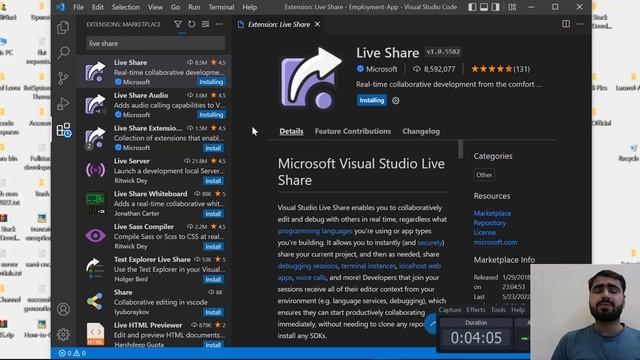This screenshot has width=640, height=360.
Task: Follow the voice calls link
Action: (311, 278)
